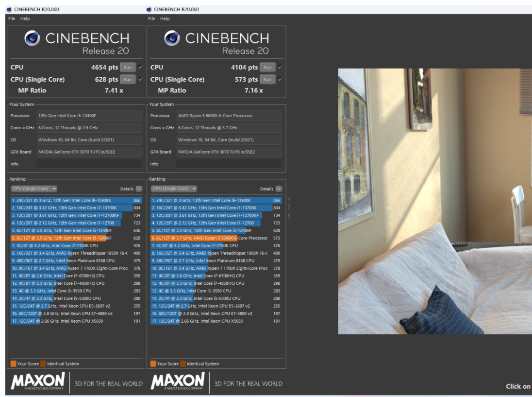Click Cinebench logo icon in right window header
The width and height of the screenshot is (532, 397).
172,38
